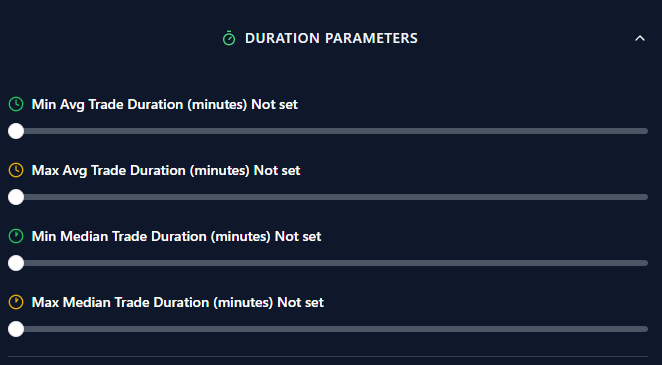Click the Max Median Trade Duration slider handle
This screenshot has width=662, height=365.
pyautogui.click(x=16, y=329)
